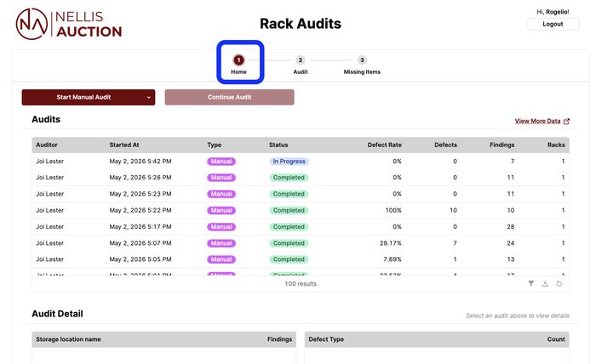This screenshot has height=364, width=596.
Task: Open the View More Data link
Action: pos(537,121)
